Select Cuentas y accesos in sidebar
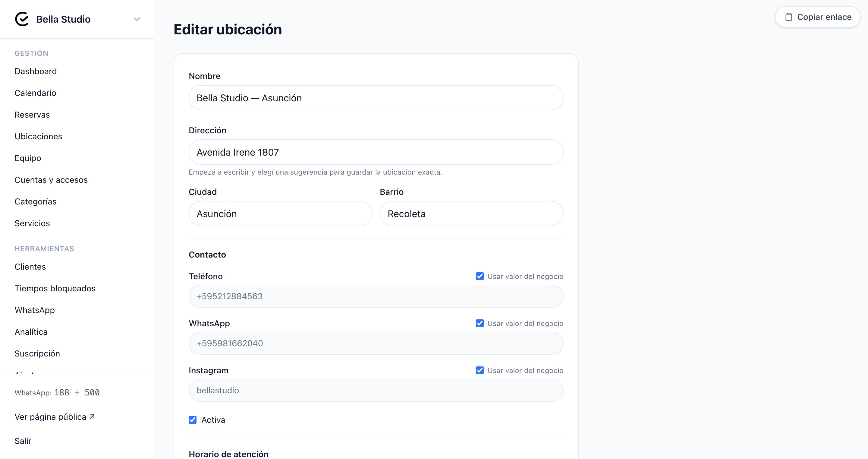The width and height of the screenshot is (868, 459). [x=51, y=180]
